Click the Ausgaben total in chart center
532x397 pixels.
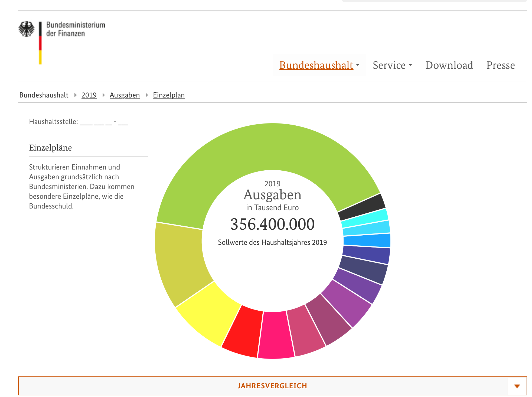click(x=272, y=224)
